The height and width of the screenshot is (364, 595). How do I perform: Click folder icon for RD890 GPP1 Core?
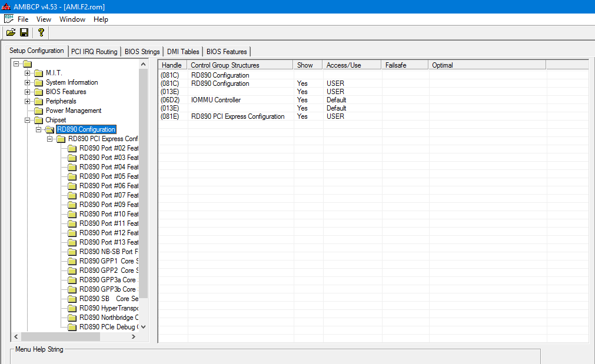click(x=72, y=261)
